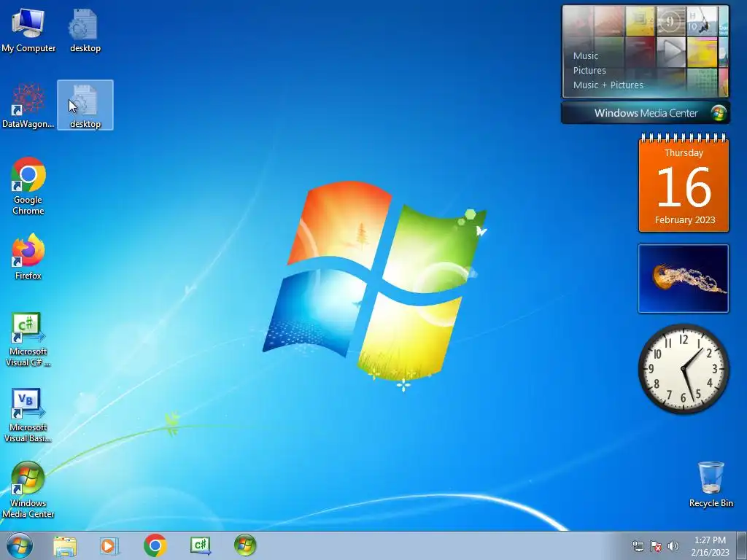Launch Firefox from the desktop shortcut
747x560 pixels.
point(28,256)
